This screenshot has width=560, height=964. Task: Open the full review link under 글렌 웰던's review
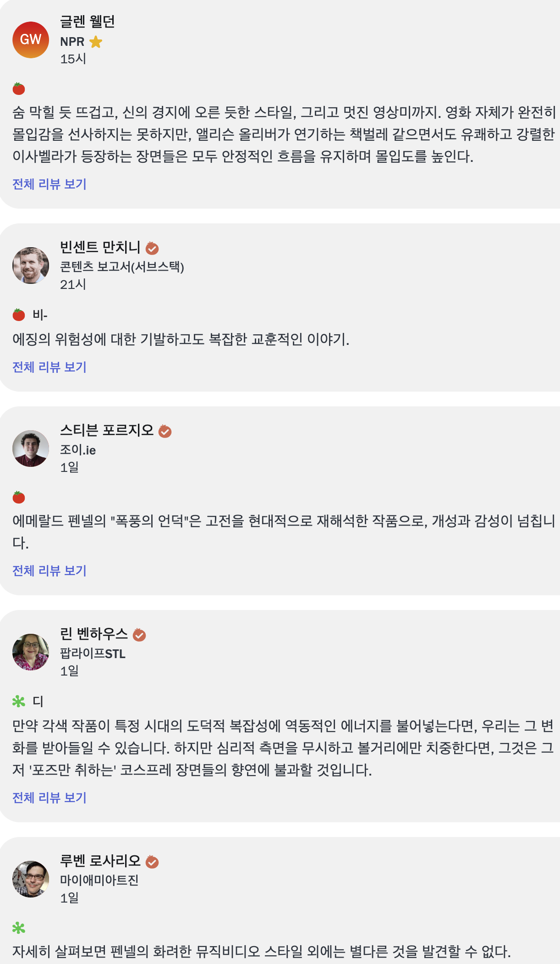coord(49,184)
